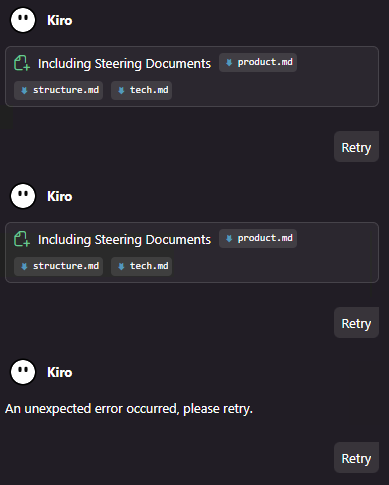
Task: Open structure.md in the second steering panel
Action: tap(59, 266)
